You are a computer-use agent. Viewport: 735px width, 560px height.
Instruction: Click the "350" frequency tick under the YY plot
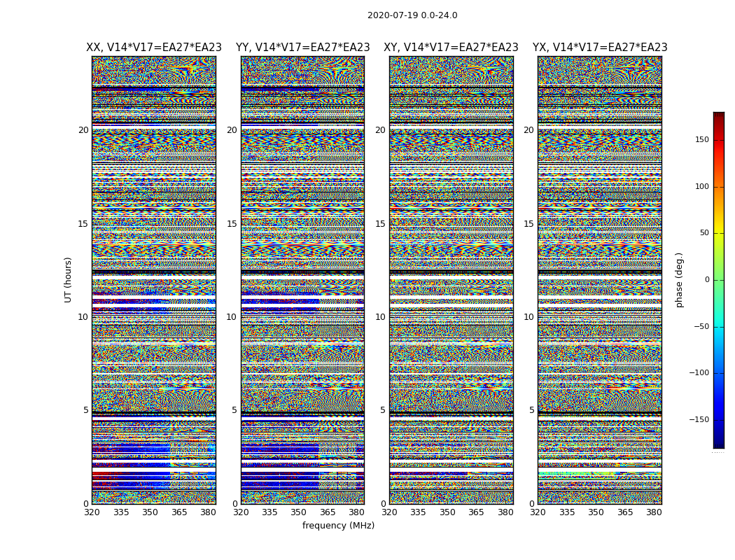pos(299,512)
